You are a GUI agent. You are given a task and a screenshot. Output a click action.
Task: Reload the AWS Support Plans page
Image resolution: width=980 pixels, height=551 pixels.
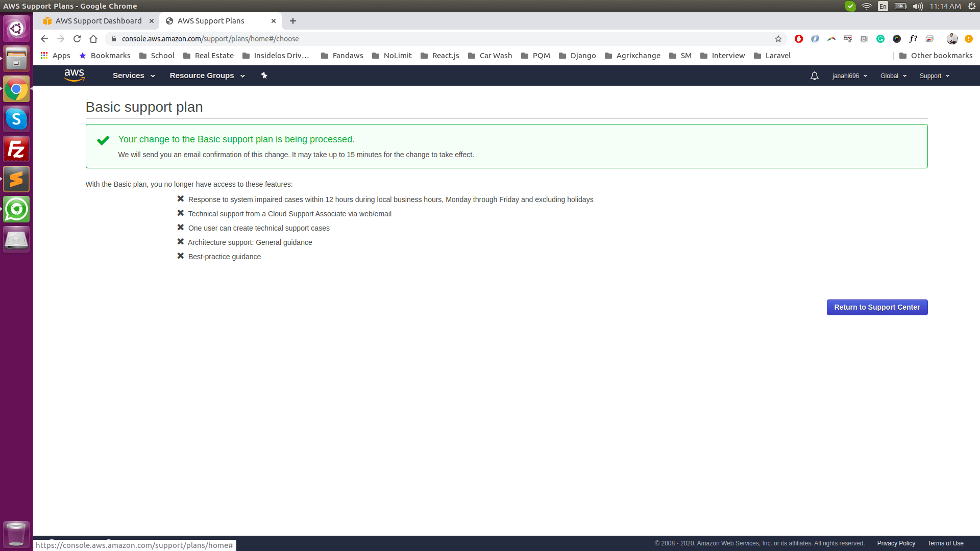point(77,39)
